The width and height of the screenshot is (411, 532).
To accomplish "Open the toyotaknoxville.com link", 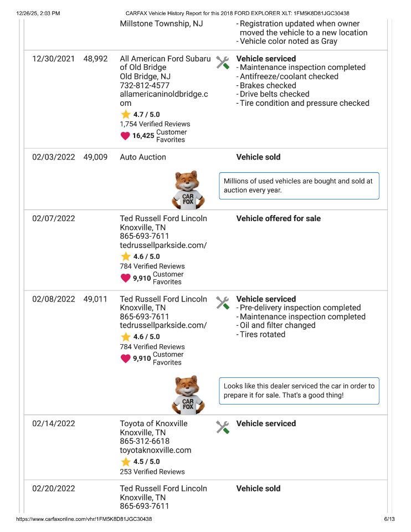I will tap(156, 450).
